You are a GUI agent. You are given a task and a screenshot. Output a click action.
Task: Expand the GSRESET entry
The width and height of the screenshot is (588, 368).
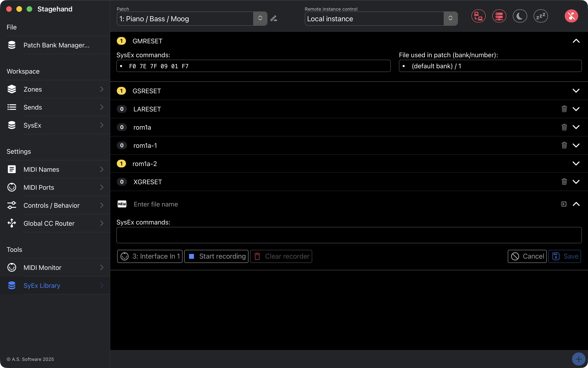(x=576, y=91)
